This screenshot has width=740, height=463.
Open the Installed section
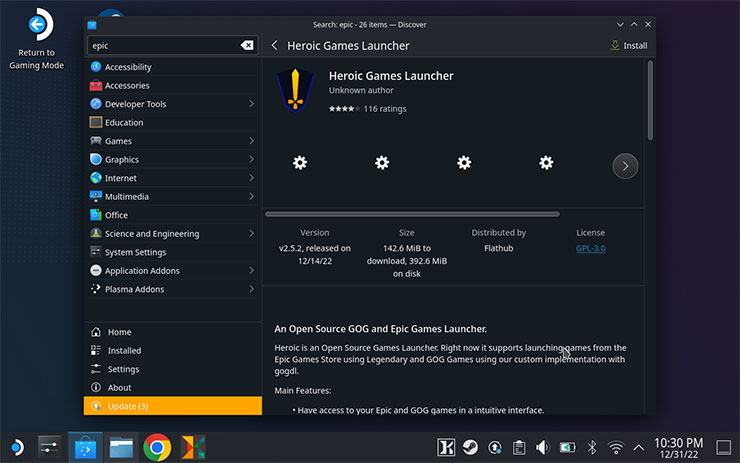(x=124, y=351)
